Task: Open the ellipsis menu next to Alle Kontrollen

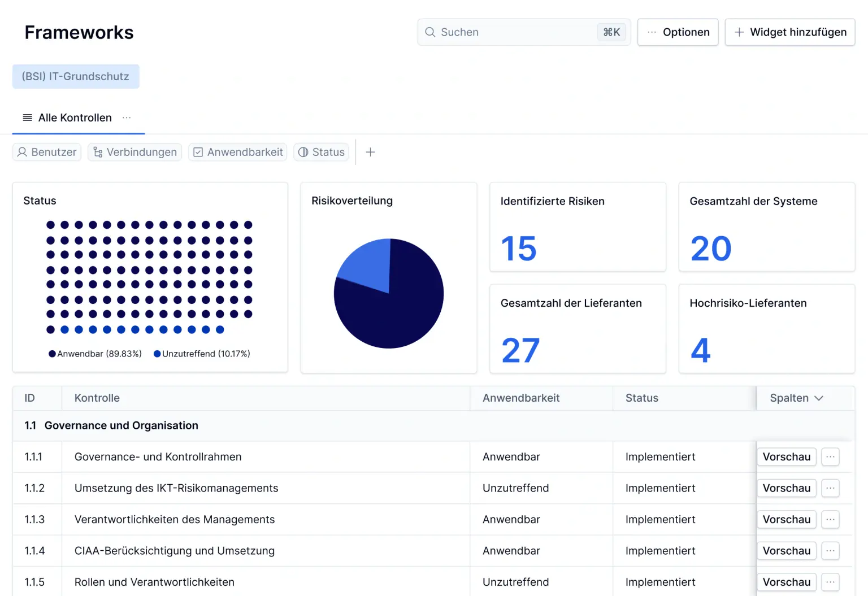Action: tap(126, 119)
